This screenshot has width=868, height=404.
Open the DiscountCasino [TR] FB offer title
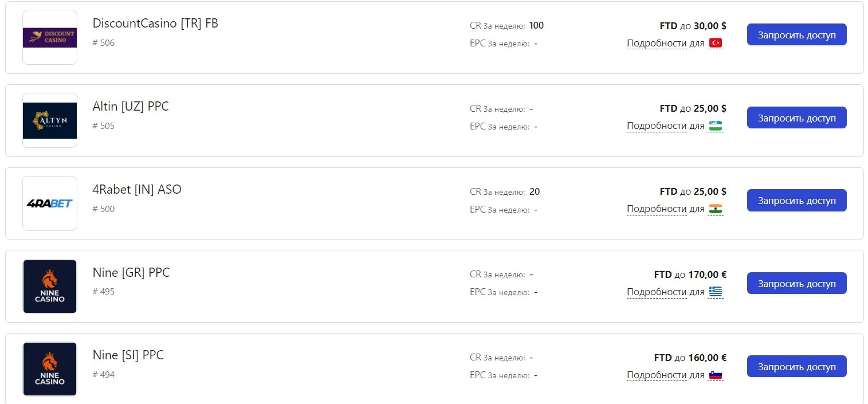click(x=155, y=23)
